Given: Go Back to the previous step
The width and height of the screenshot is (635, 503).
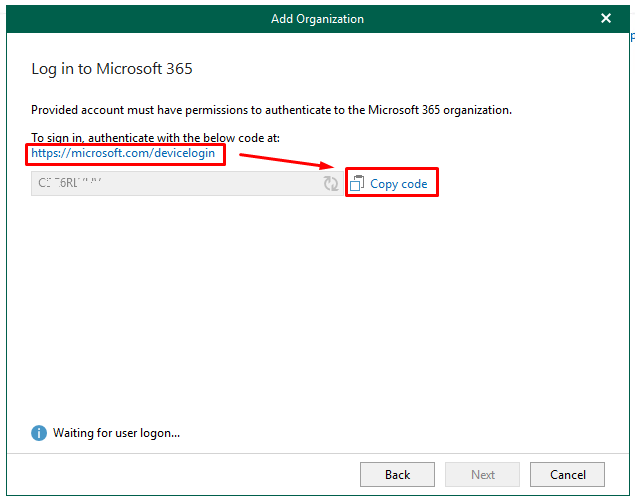Looking at the screenshot, I should point(397,474).
